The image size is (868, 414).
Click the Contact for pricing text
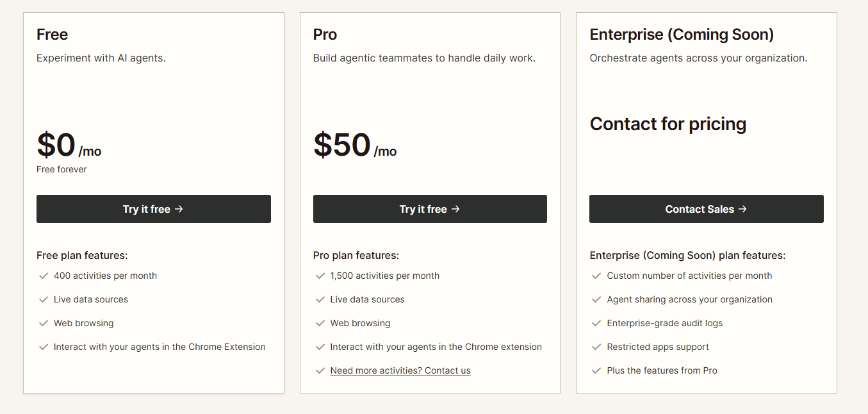[667, 124]
